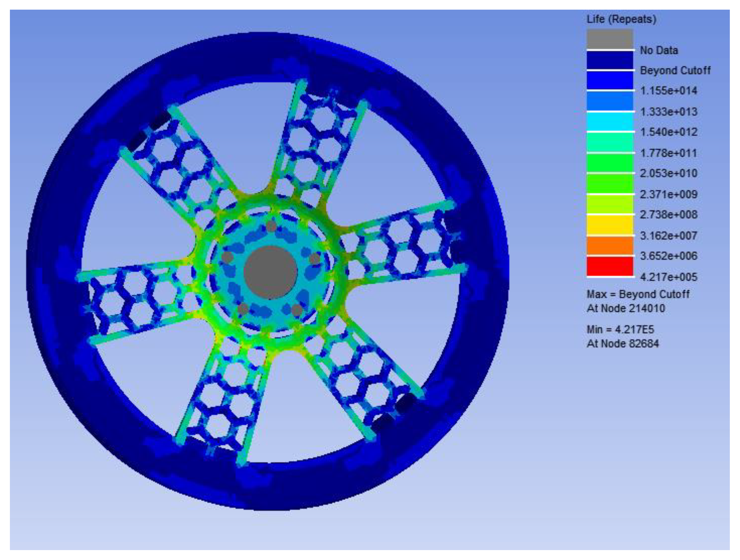Click the At Node 82684 label

point(623,344)
